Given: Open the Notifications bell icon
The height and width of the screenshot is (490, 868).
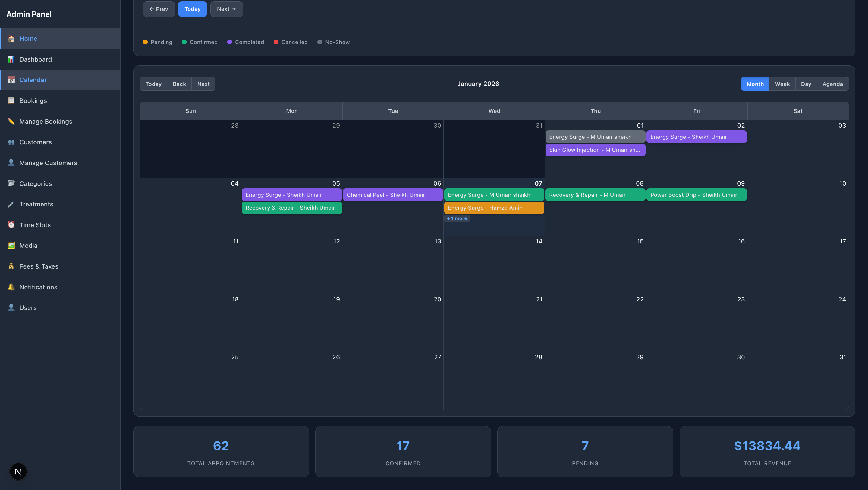Looking at the screenshot, I should (11, 287).
